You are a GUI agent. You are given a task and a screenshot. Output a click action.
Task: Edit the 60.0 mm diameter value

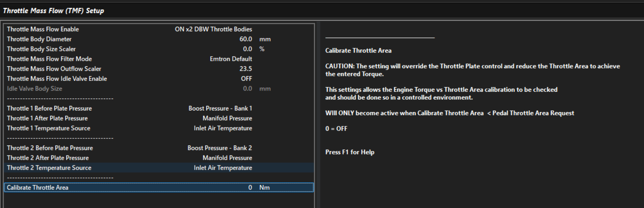pos(246,39)
